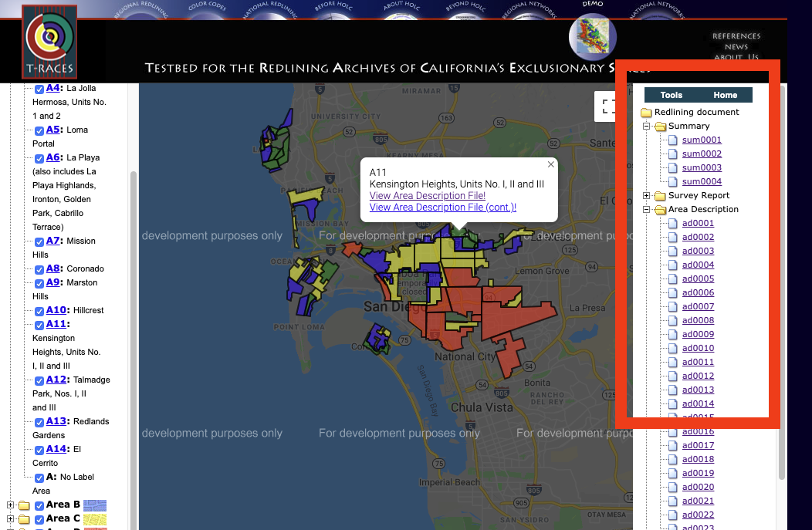Click the ad0018 document icon
This screenshot has height=530, width=812.
point(673,459)
